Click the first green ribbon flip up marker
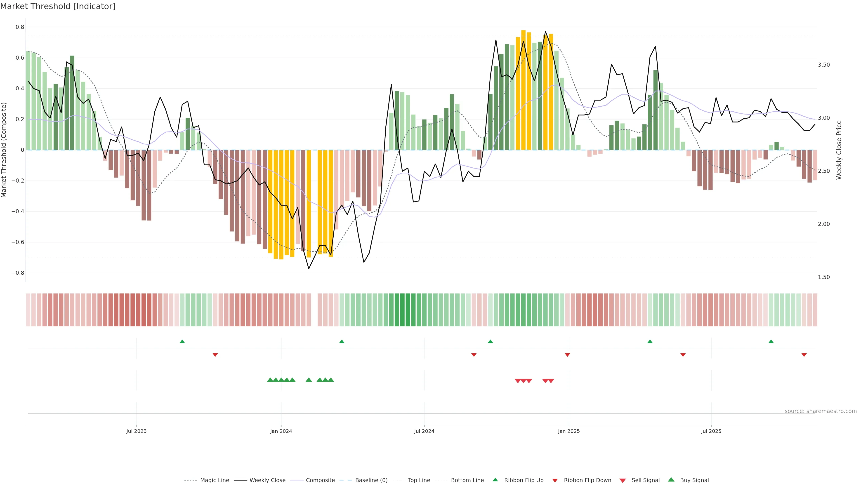This screenshot has height=488, width=868. tap(182, 342)
